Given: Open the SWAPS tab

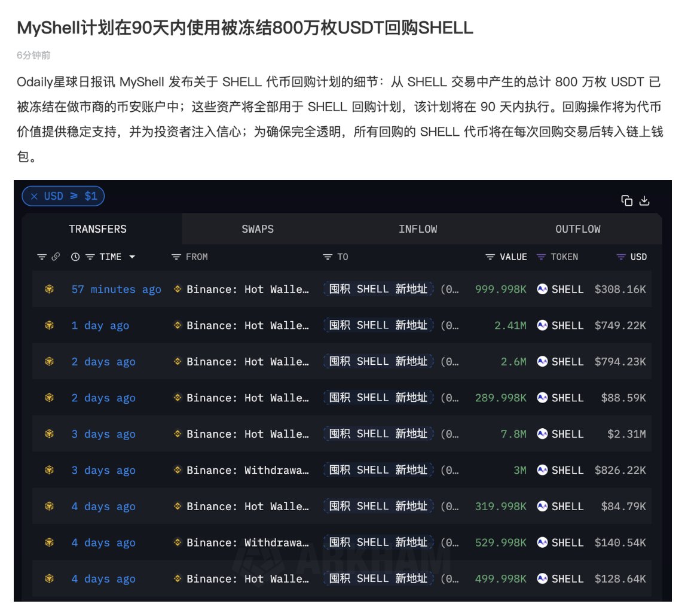Looking at the screenshot, I should click(258, 229).
